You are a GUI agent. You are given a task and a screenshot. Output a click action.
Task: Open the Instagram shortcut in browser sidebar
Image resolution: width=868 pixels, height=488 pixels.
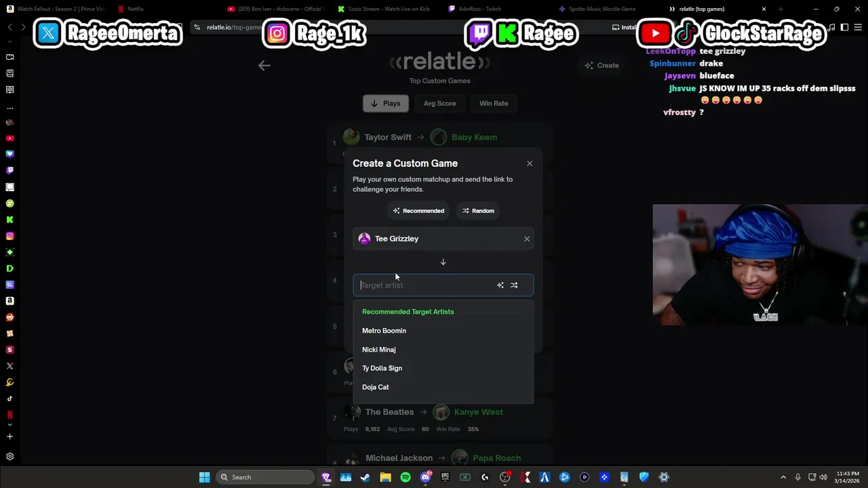tap(9, 236)
